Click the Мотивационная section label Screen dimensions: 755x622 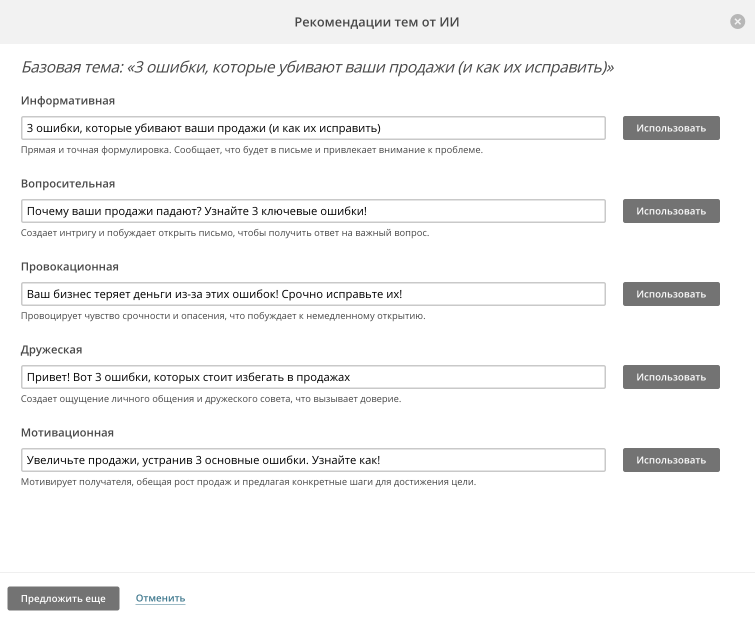(67, 432)
